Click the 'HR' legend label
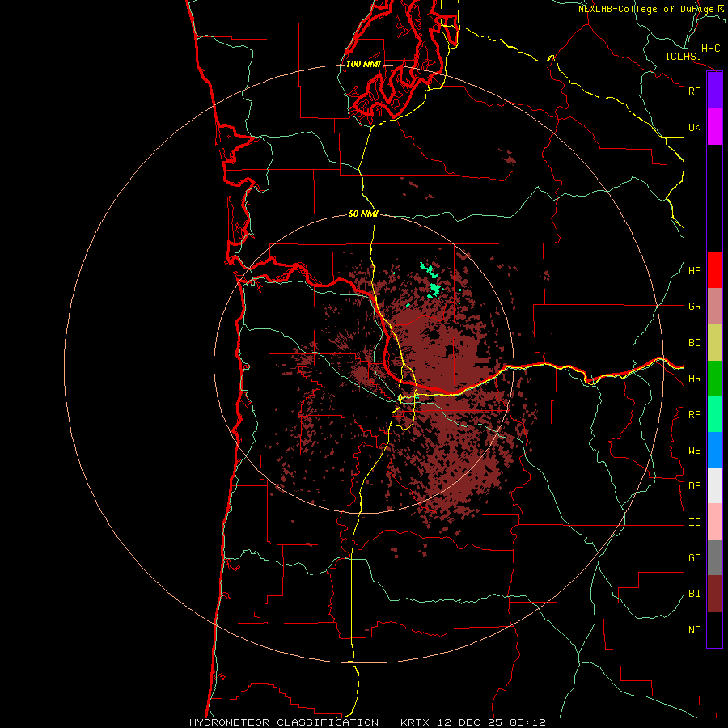Image resolution: width=728 pixels, height=728 pixels. coord(694,379)
